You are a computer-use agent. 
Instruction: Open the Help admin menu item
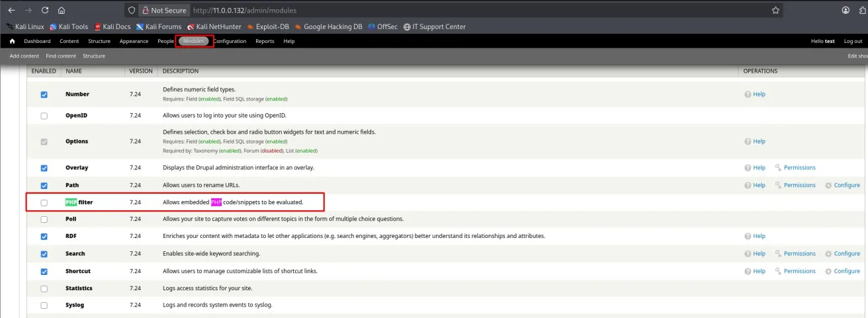(289, 41)
